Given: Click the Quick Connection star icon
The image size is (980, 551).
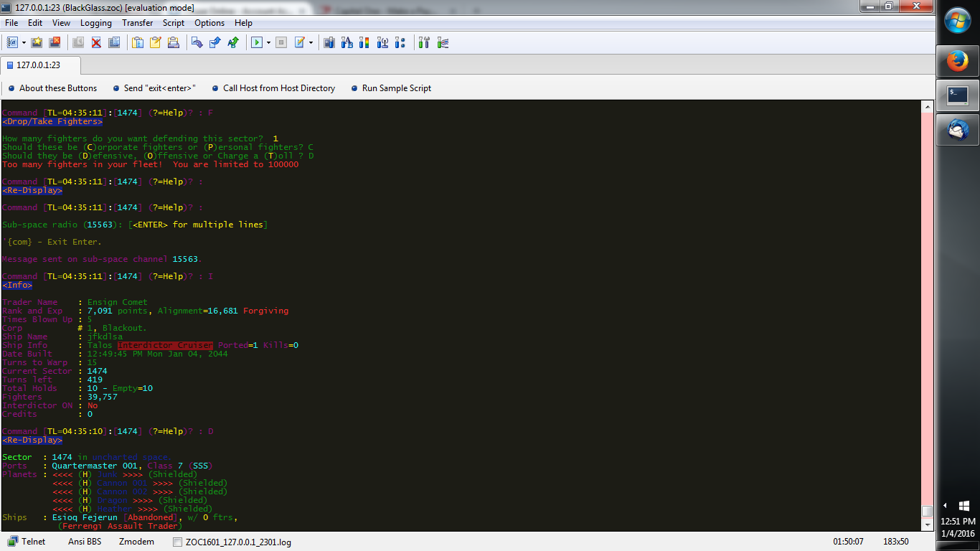Looking at the screenshot, I should (37, 42).
